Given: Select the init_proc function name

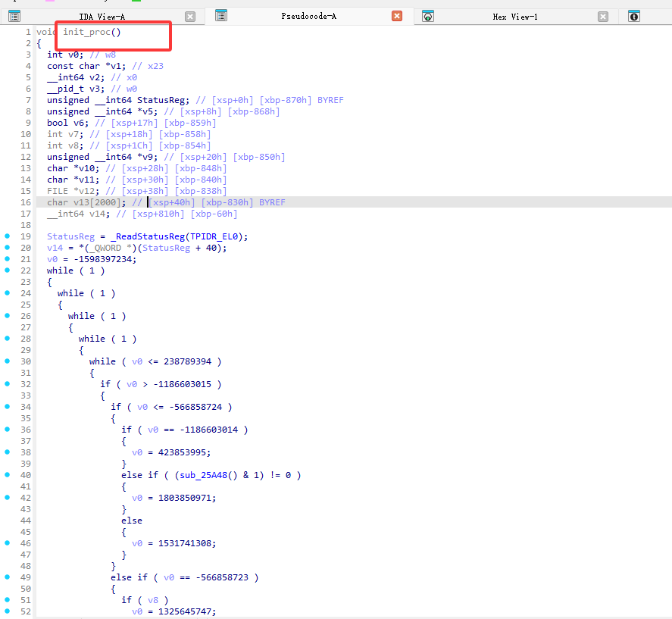Looking at the screenshot, I should [x=87, y=32].
